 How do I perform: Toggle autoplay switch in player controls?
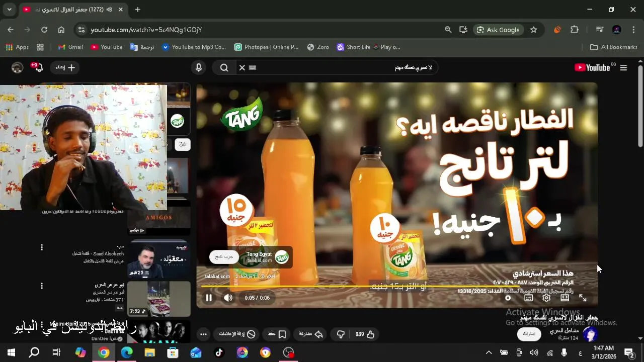point(508,298)
